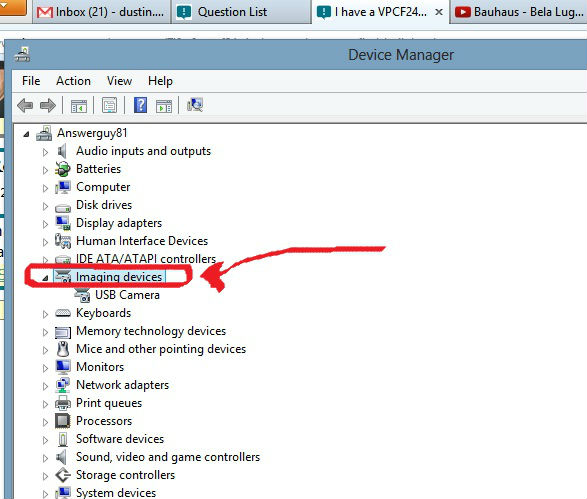The height and width of the screenshot is (499, 587).
Task: Switch to the Question List tab
Action: (241, 12)
